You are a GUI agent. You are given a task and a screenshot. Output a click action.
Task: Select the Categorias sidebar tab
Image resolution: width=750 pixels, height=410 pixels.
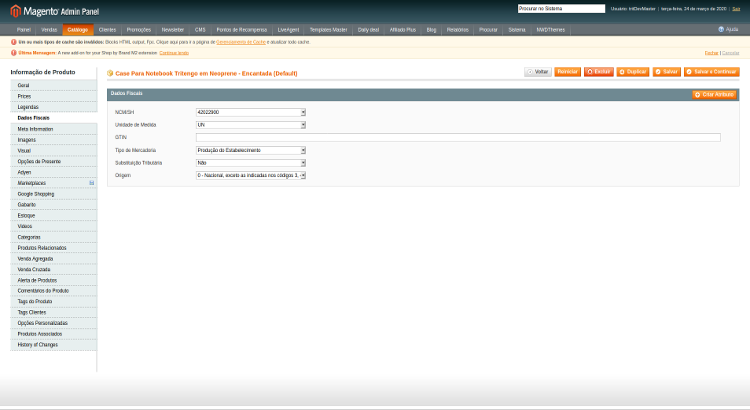point(54,237)
